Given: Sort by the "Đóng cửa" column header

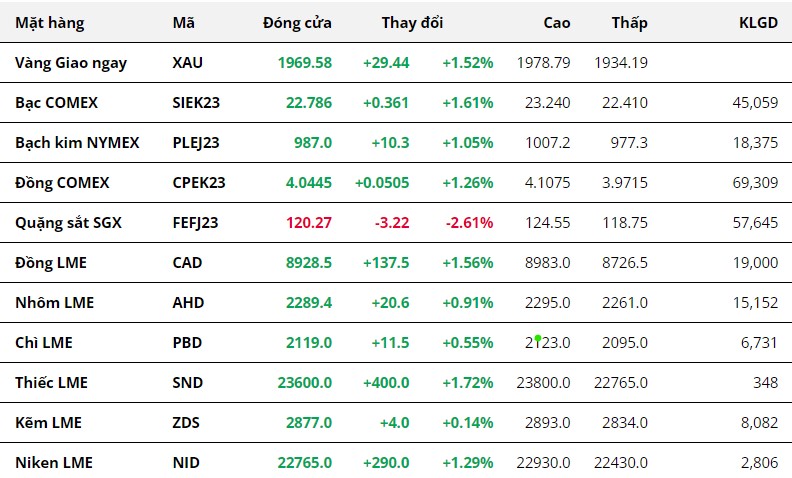Looking at the screenshot, I should pyautogui.click(x=297, y=23).
